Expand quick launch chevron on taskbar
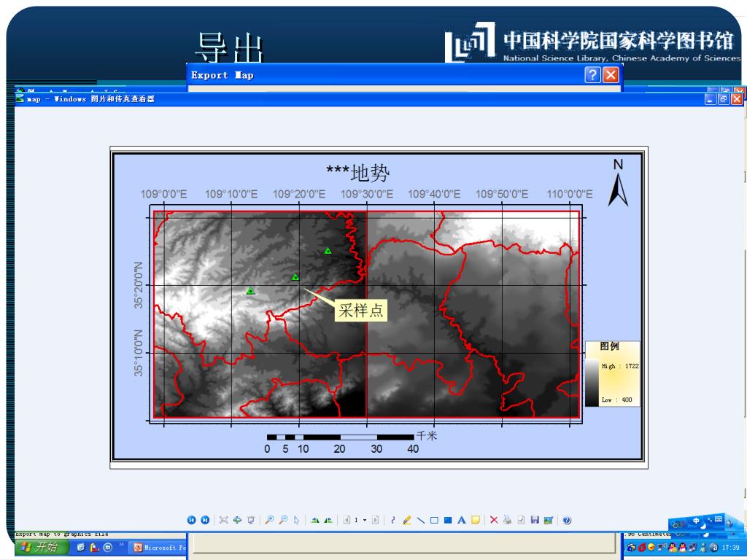The height and width of the screenshot is (560, 747). (122, 545)
